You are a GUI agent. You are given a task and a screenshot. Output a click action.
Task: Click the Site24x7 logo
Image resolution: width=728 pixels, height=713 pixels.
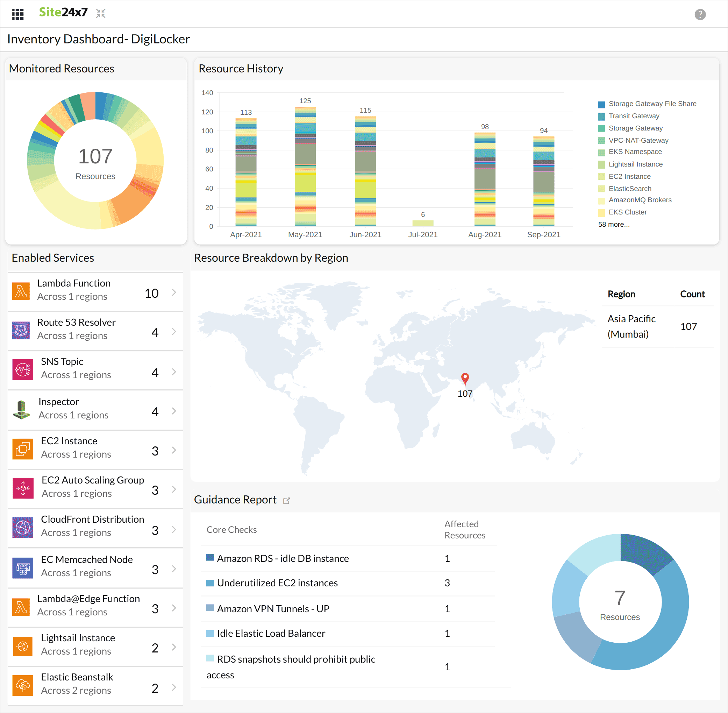click(x=63, y=12)
